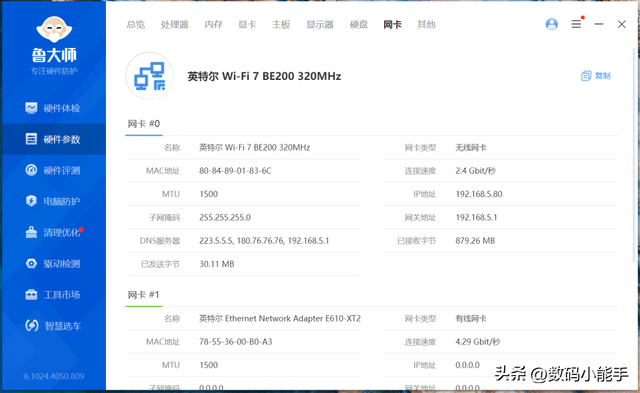Open 驱动检测 driver icon

point(31,264)
